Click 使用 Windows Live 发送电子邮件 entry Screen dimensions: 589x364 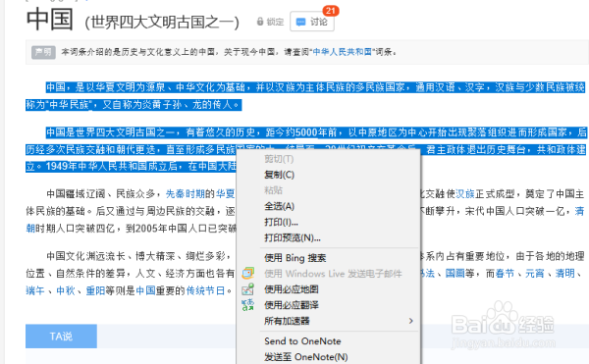(x=333, y=274)
